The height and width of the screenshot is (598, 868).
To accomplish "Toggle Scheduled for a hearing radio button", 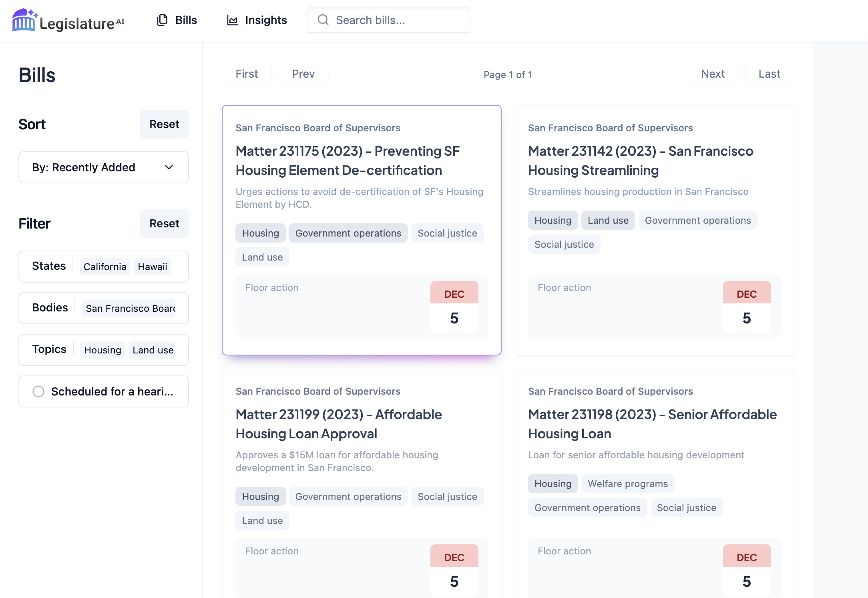I will click(38, 391).
